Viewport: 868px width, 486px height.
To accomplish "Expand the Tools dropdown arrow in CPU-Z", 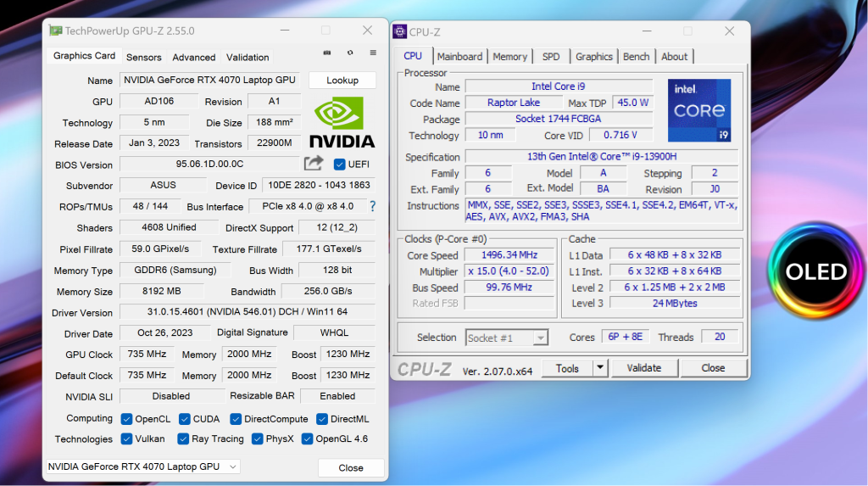I will pyautogui.click(x=600, y=368).
